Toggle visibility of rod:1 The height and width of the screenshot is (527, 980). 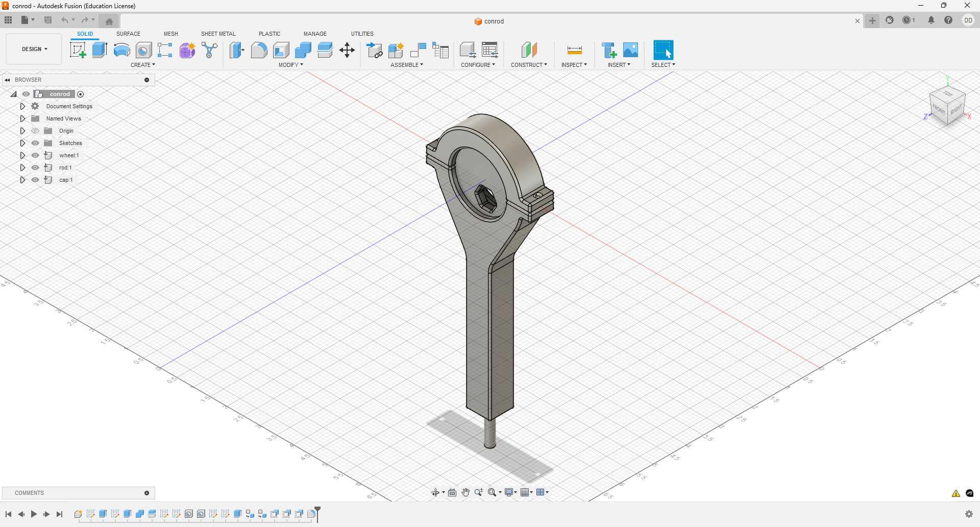[x=35, y=167]
